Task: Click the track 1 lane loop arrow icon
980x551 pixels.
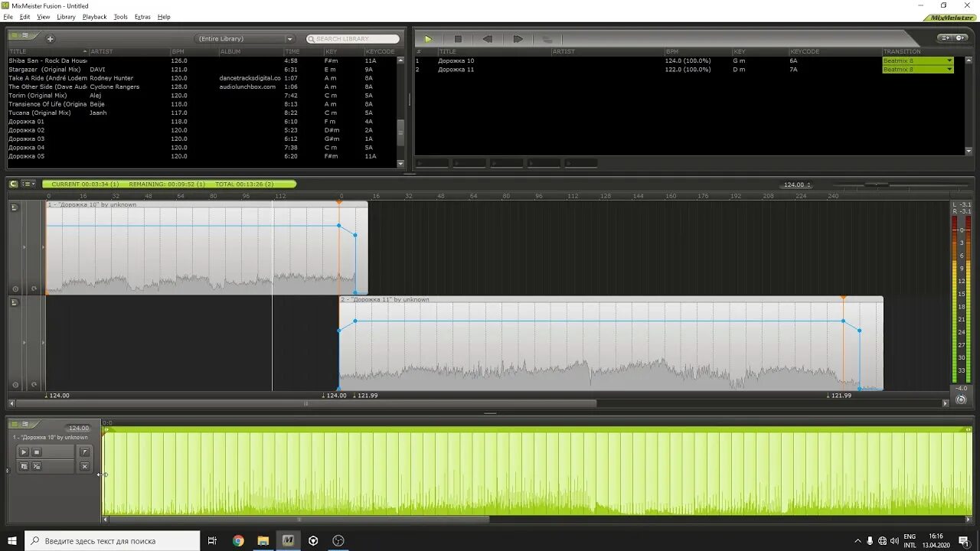Action: tap(34, 289)
